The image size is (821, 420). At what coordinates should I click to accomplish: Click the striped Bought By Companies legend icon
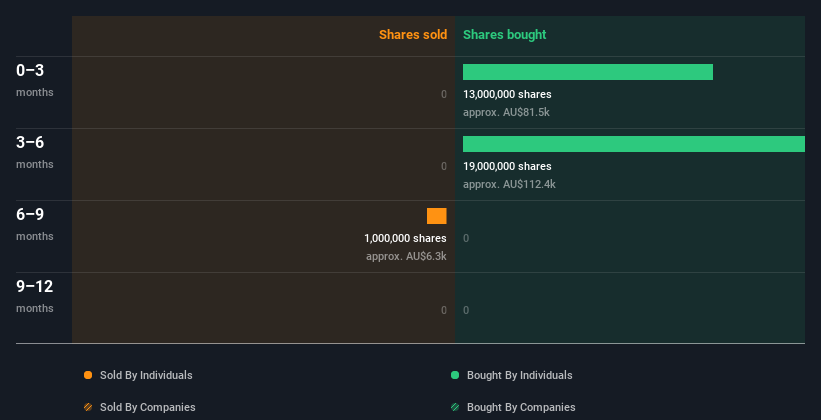[x=455, y=407]
